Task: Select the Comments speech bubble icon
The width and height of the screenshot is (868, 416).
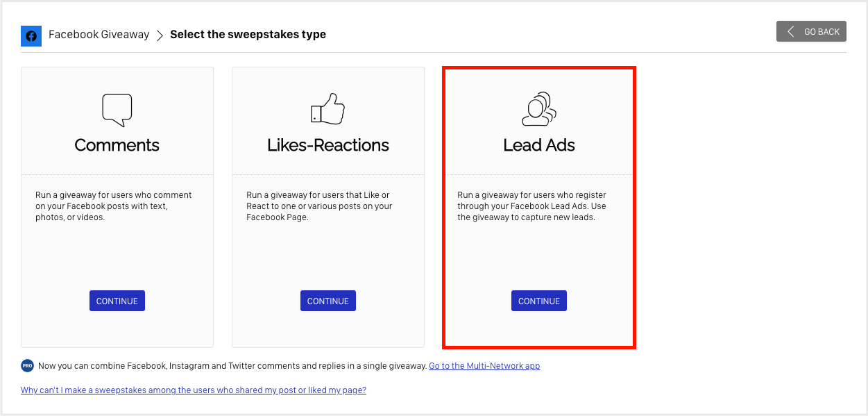Action: (x=117, y=110)
